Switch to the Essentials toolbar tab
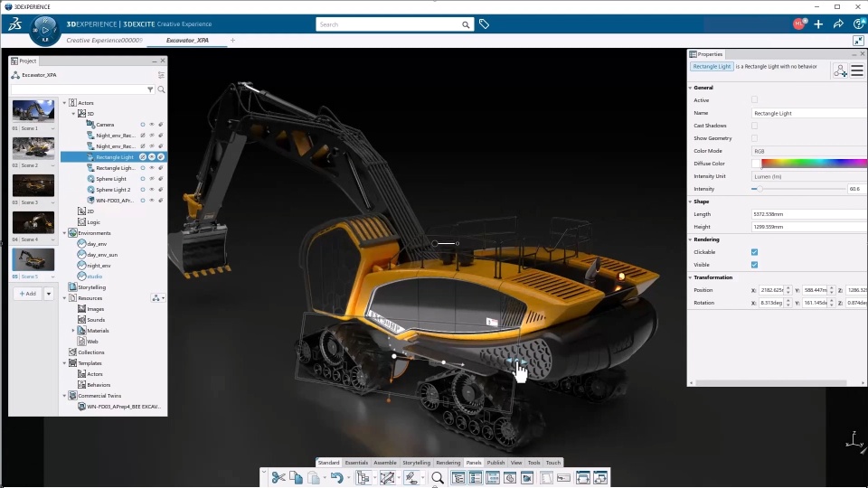The width and height of the screenshot is (868, 488). 356,463
